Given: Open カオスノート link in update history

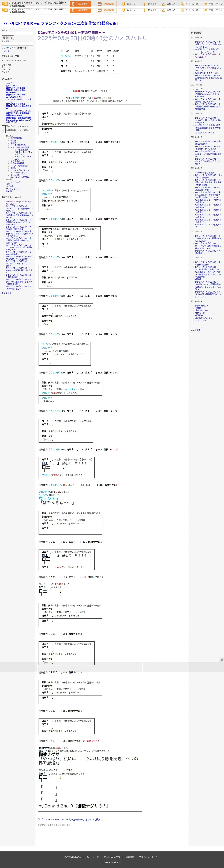Looking at the screenshot, I should click(x=201, y=320).
